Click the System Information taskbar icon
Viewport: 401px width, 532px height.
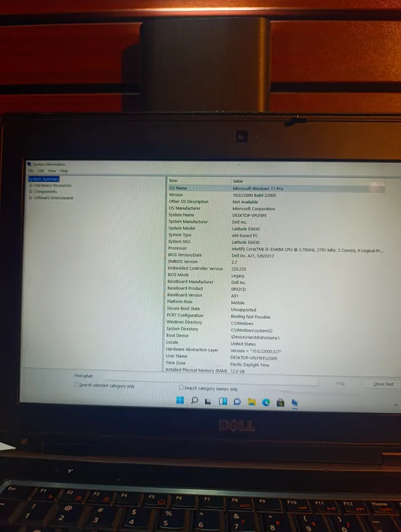(295, 402)
